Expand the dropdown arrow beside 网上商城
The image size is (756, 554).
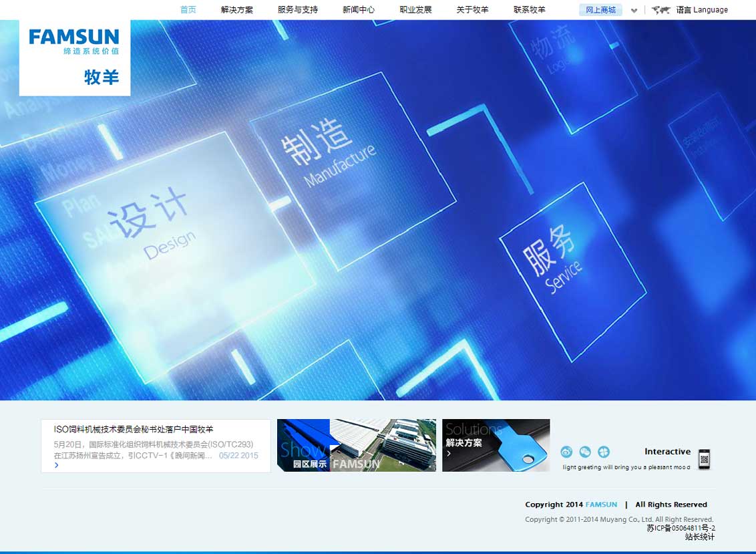click(x=634, y=11)
